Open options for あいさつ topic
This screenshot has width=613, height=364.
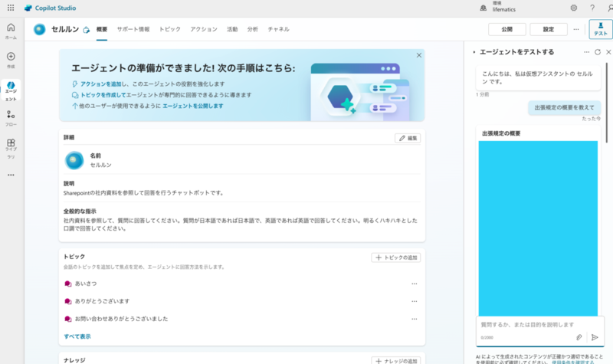(414, 284)
